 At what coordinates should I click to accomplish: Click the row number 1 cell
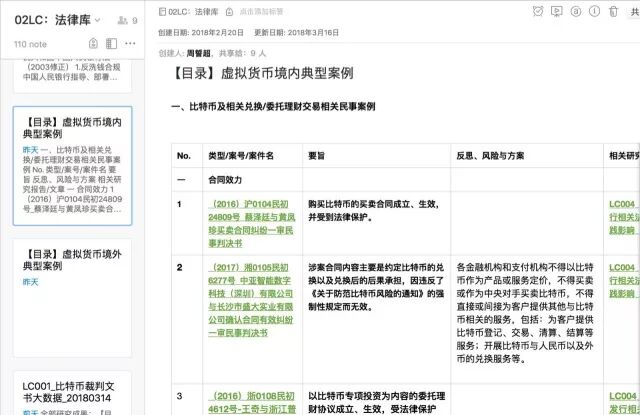point(187,224)
